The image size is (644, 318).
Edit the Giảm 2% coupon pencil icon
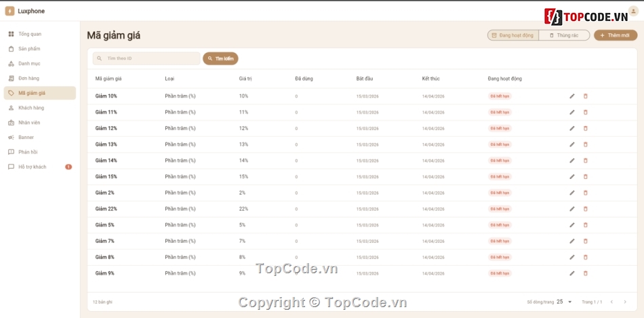[572, 193]
